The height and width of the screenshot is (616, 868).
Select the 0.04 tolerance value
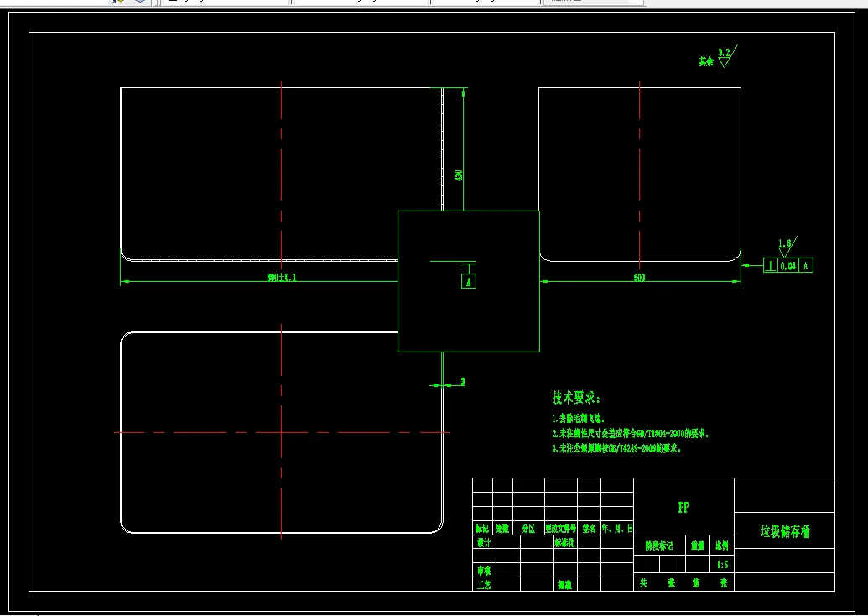[x=788, y=266]
